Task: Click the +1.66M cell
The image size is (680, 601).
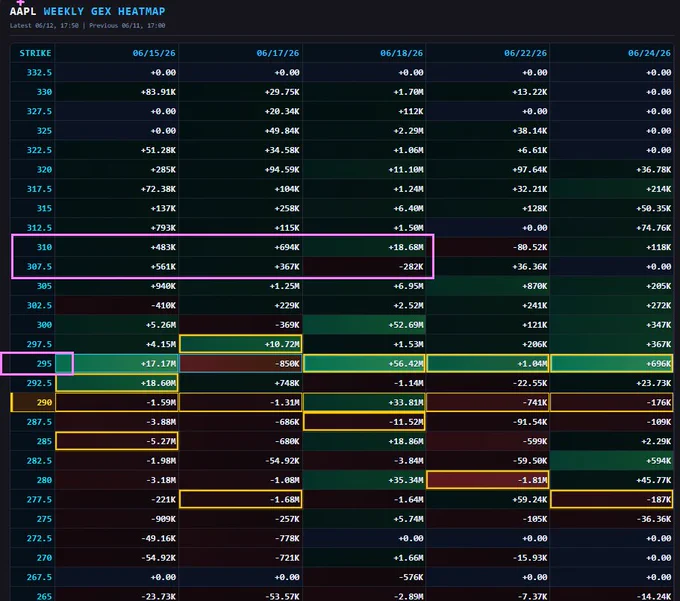Action: click(364, 558)
